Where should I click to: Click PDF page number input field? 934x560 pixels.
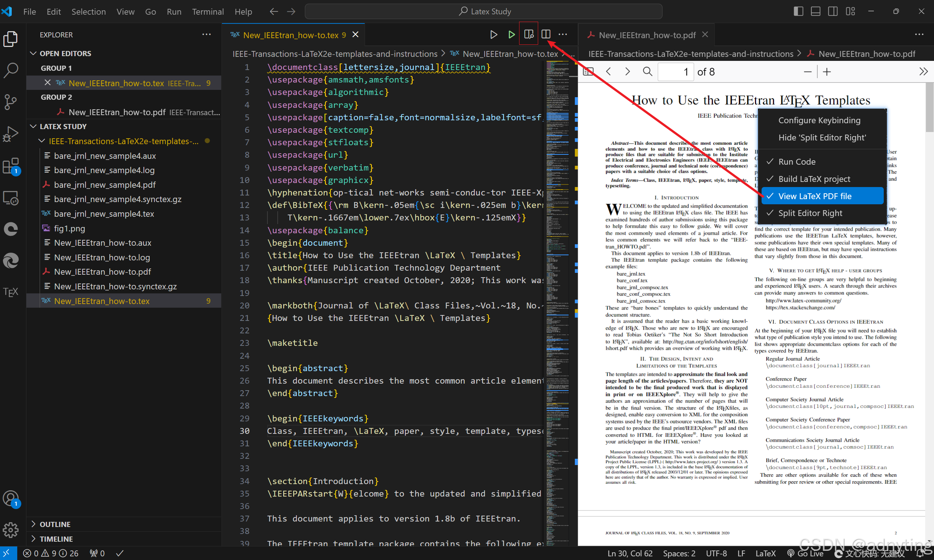(x=675, y=72)
